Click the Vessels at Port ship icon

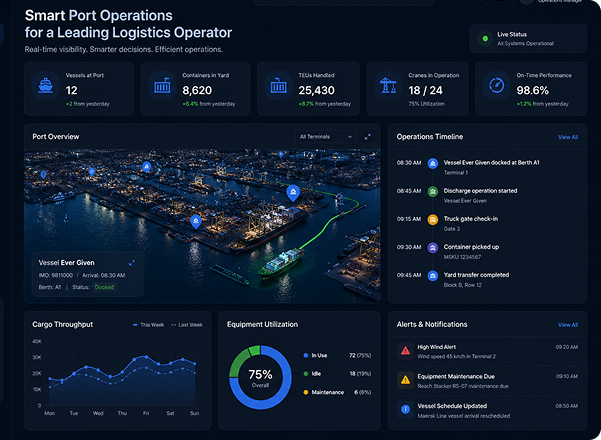pyautogui.click(x=46, y=85)
